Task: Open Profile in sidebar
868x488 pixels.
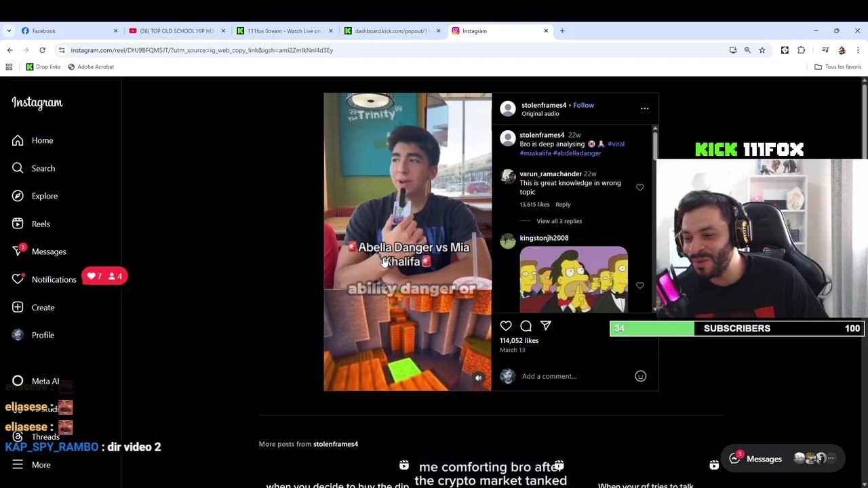Action: [33, 335]
